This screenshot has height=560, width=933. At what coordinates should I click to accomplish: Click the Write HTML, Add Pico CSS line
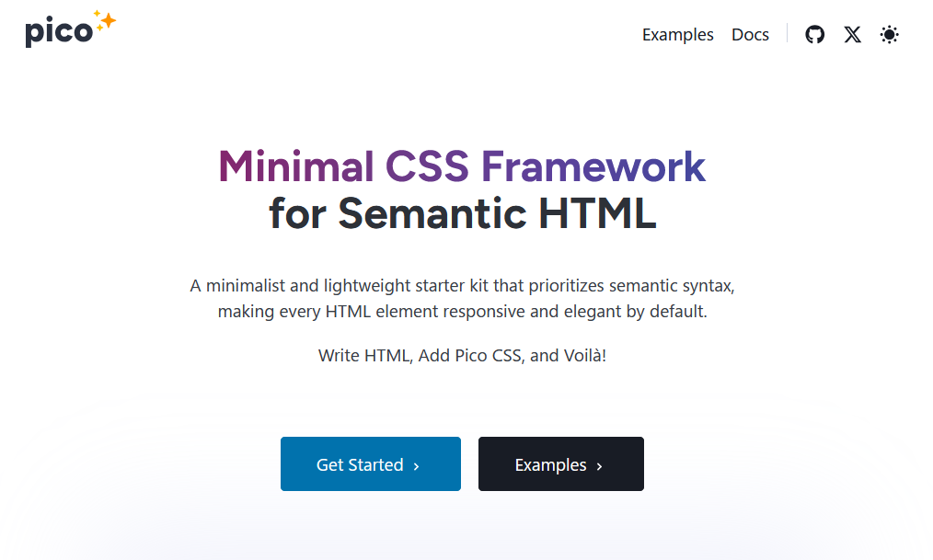coord(462,356)
